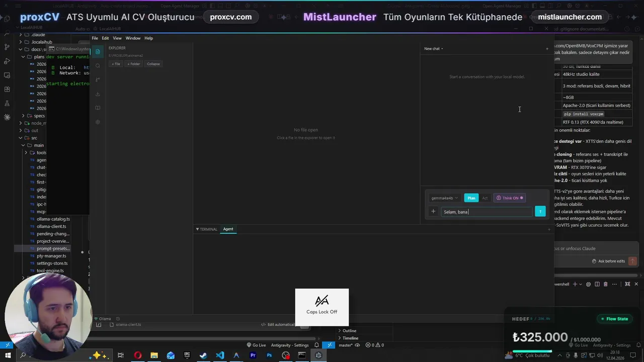Switch agent mode to Plan
Image resolution: width=644 pixels, height=362 pixels.
pos(471,198)
